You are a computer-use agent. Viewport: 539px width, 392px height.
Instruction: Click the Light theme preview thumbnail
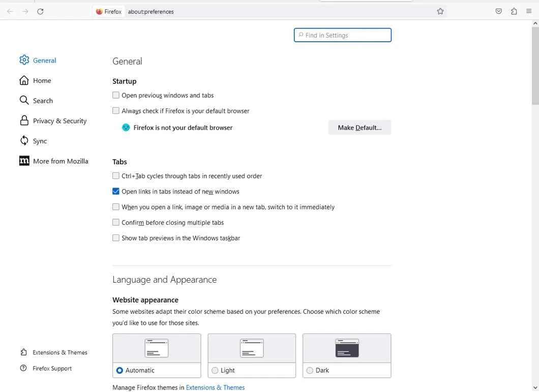(x=252, y=348)
